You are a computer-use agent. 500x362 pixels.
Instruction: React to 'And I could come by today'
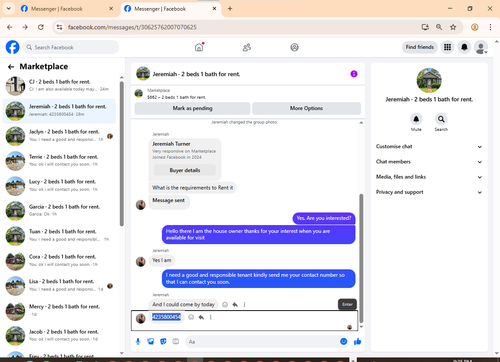[225, 304]
